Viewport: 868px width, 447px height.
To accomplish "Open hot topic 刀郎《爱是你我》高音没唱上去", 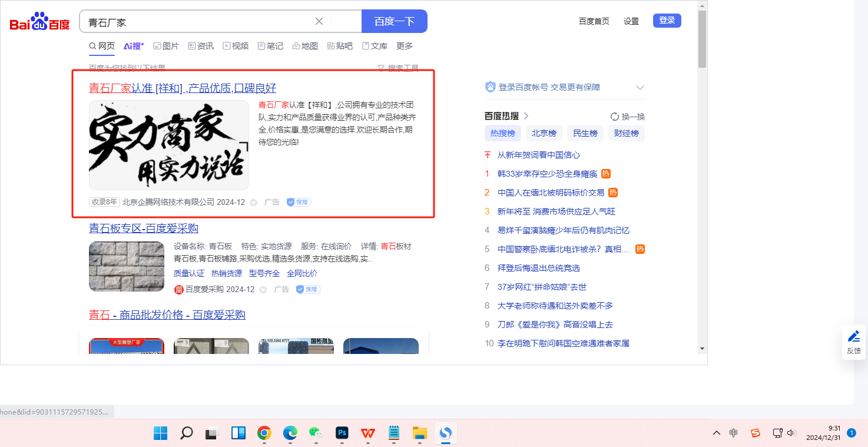I will tap(555, 325).
